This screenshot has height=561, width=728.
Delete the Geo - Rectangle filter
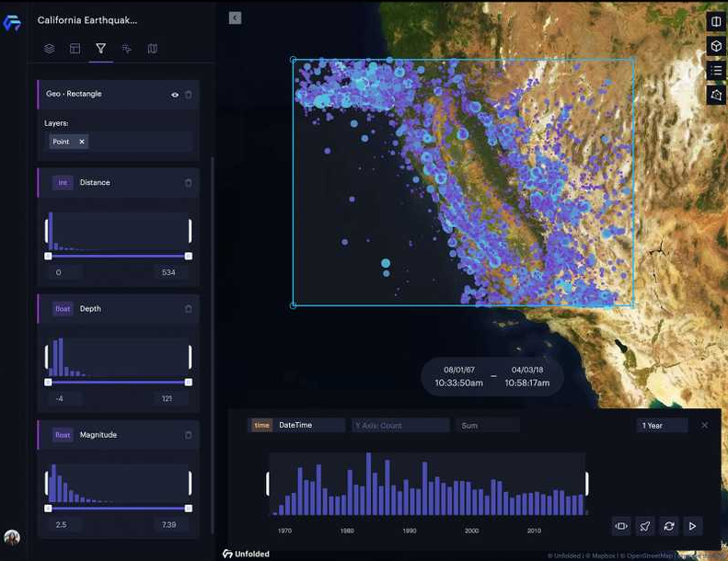189,94
